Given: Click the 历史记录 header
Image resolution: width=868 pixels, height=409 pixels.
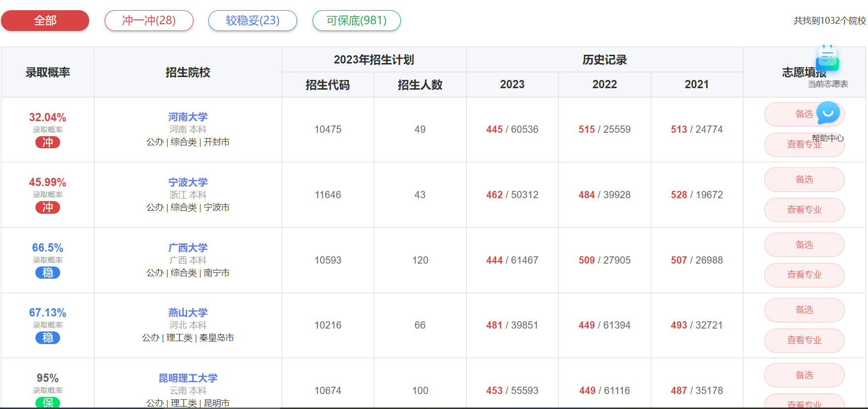Looking at the screenshot, I should [604, 60].
